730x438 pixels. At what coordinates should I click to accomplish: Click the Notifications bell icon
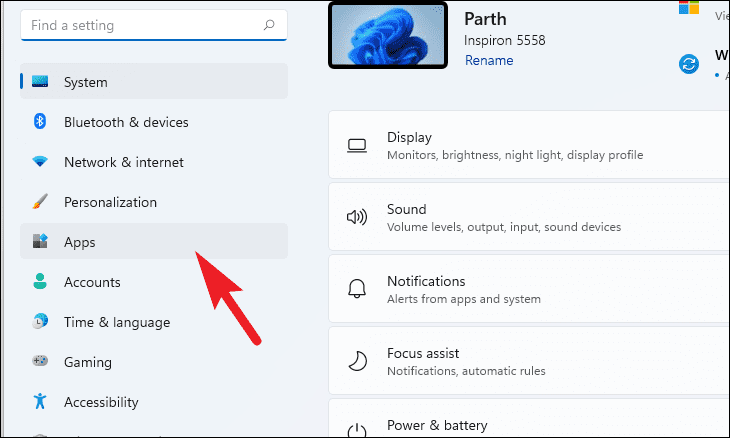pyautogui.click(x=357, y=289)
